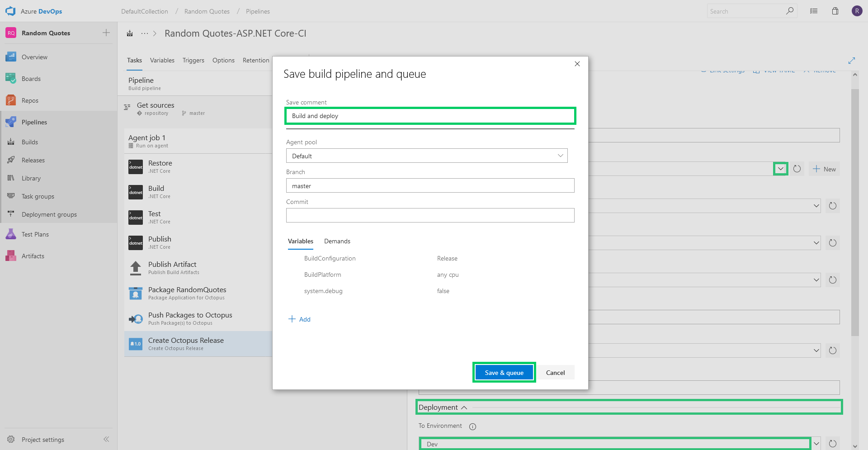Screen dimensions: 868x450
Task: Select the Publish Artifact task
Action: (198, 268)
